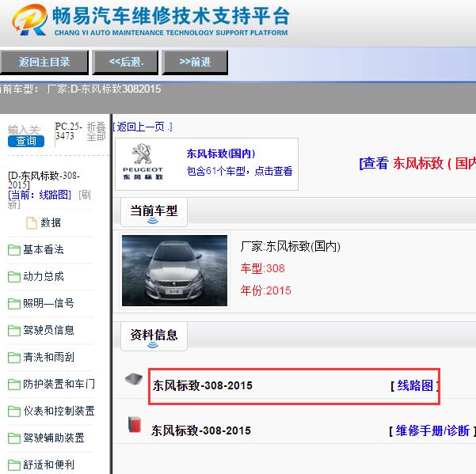Image resolution: width=476 pixels, height=474 pixels.
Task: Open the 线路图 link
Action: [x=415, y=385]
